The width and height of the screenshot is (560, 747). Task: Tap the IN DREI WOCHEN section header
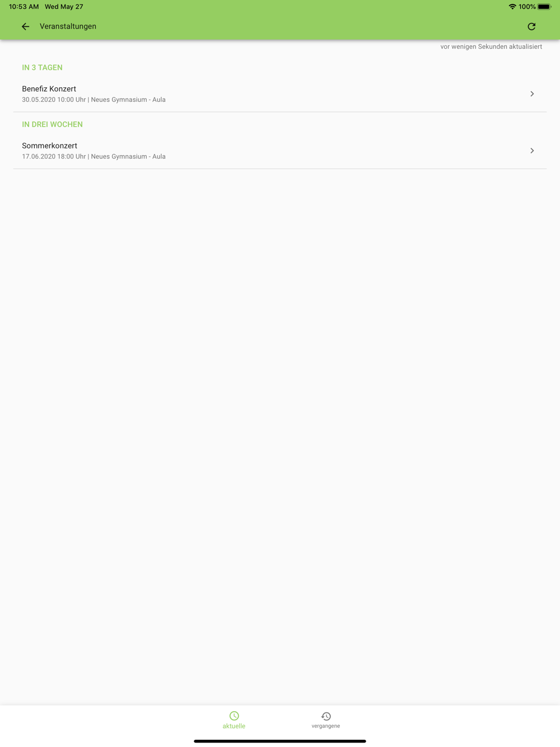[x=52, y=124]
